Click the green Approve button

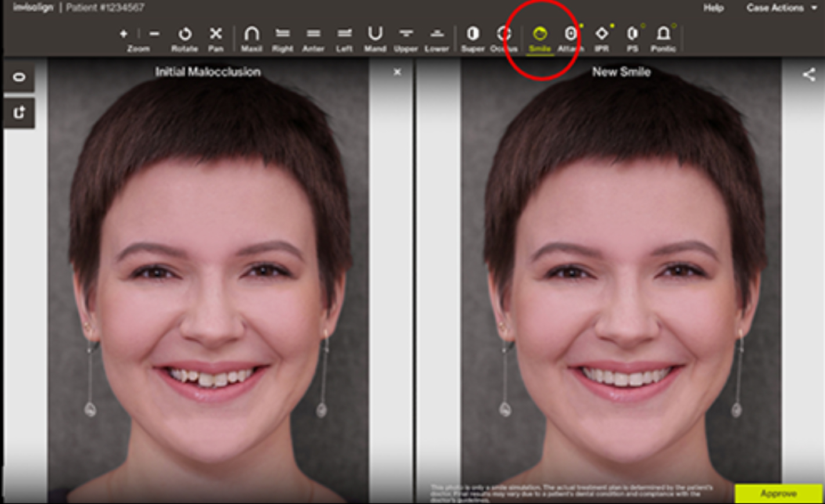tap(779, 494)
